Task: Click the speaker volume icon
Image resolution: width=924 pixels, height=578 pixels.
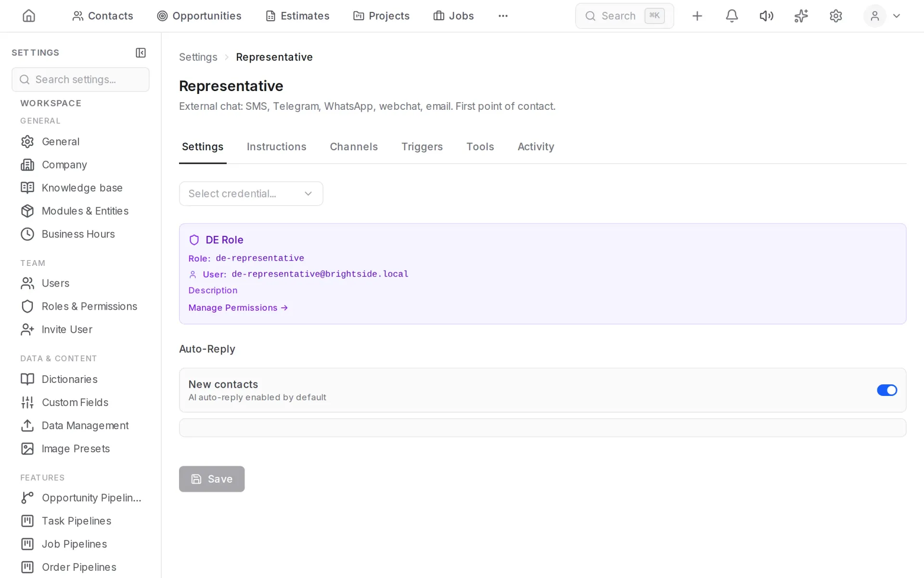Action: (x=766, y=16)
